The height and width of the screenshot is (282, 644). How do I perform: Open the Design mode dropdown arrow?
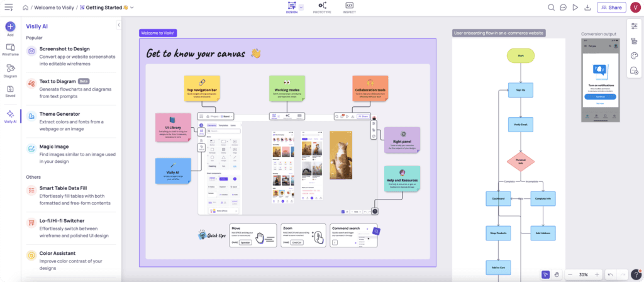coord(301,8)
